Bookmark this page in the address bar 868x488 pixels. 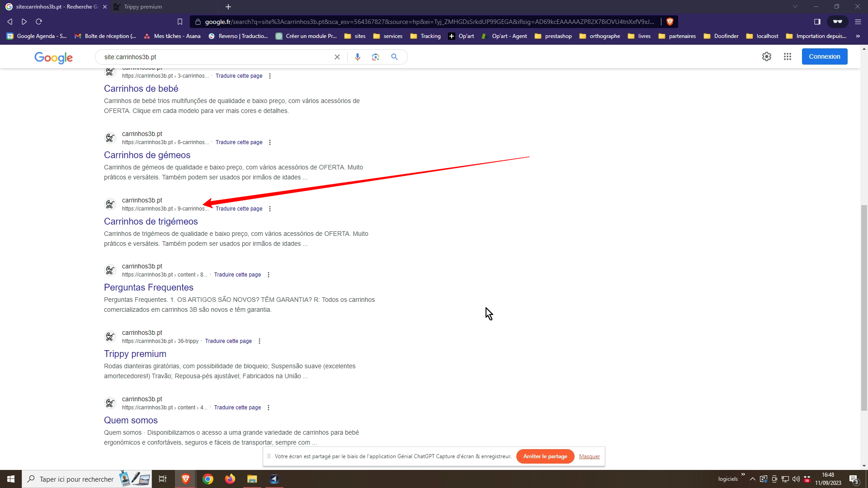click(180, 22)
